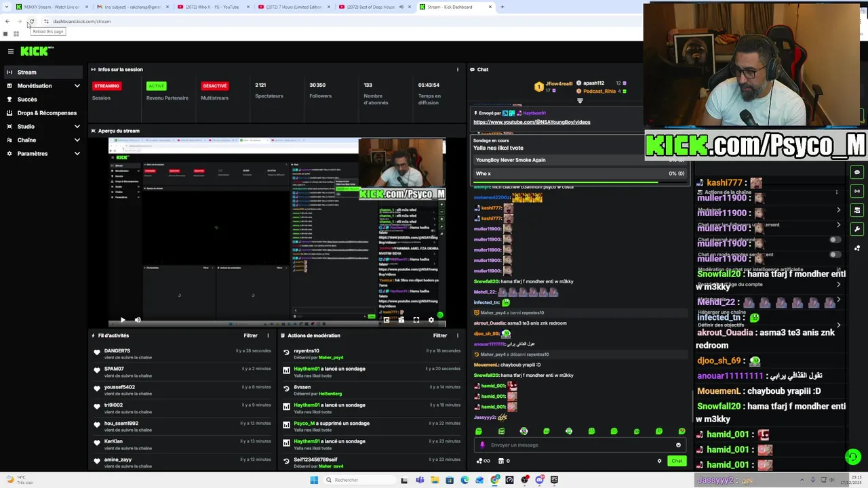Open the Kick hamburger menu
The width and height of the screenshot is (868, 488).
tap(11, 51)
